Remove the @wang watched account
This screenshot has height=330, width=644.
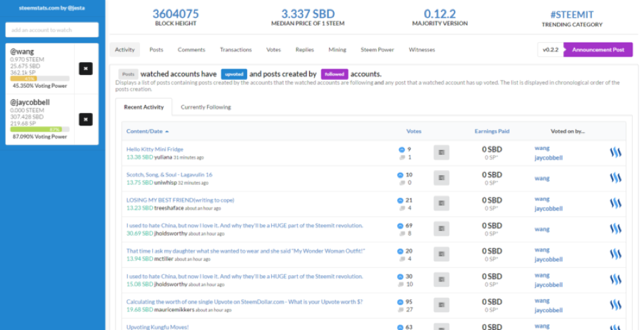[86, 69]
